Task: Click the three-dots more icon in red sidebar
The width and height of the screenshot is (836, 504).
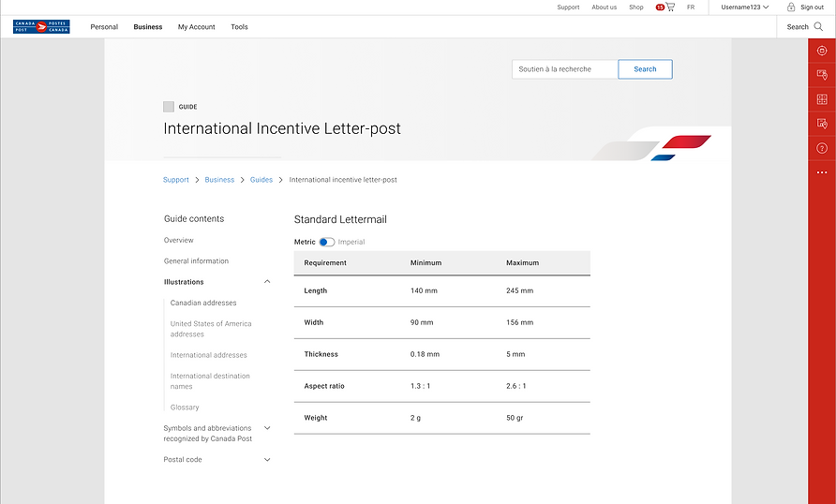Action: click(822, 172)
